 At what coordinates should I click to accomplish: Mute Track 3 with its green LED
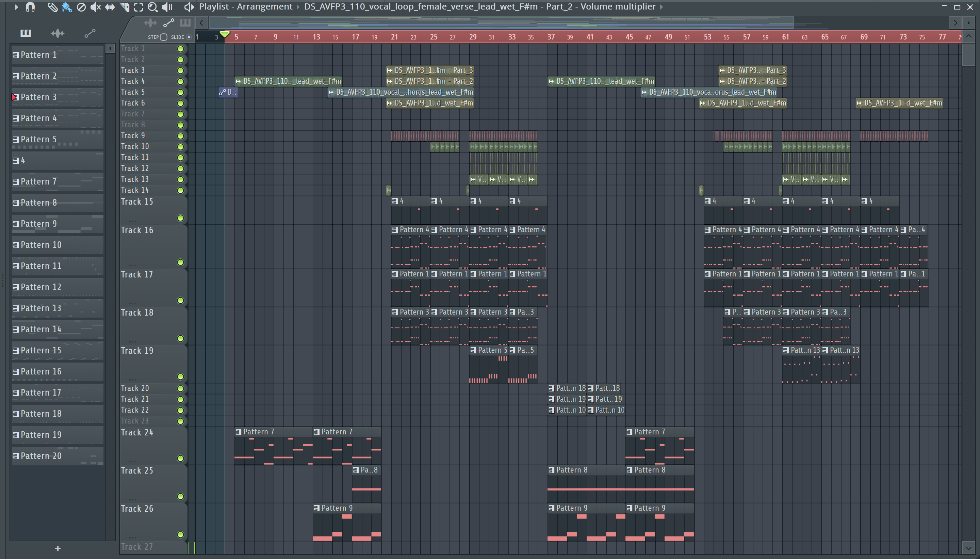click(180, 70)
